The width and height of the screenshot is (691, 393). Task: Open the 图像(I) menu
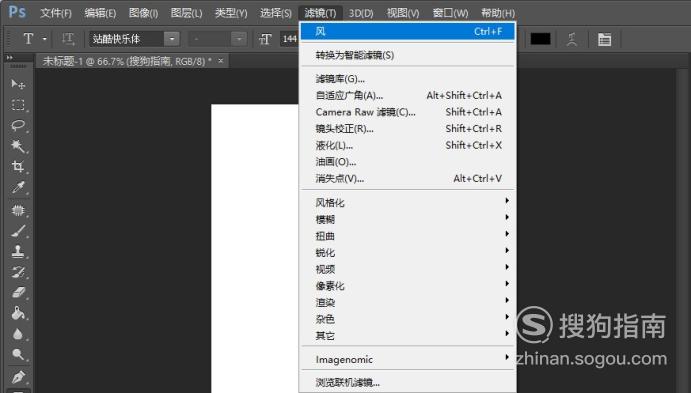click(x=143, y=13)
